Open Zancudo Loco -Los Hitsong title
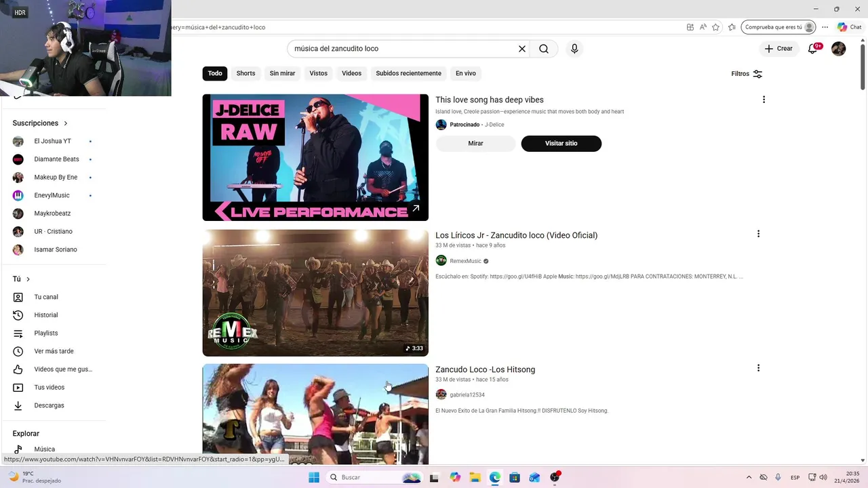The width and height of the screenshot is (868, 488). pos(485,369)
